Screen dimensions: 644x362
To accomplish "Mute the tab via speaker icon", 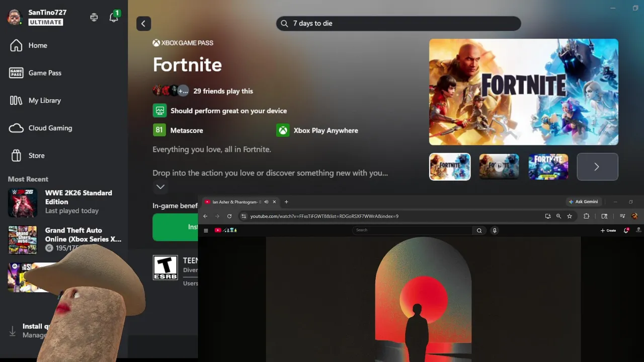I will pos(266,202).
